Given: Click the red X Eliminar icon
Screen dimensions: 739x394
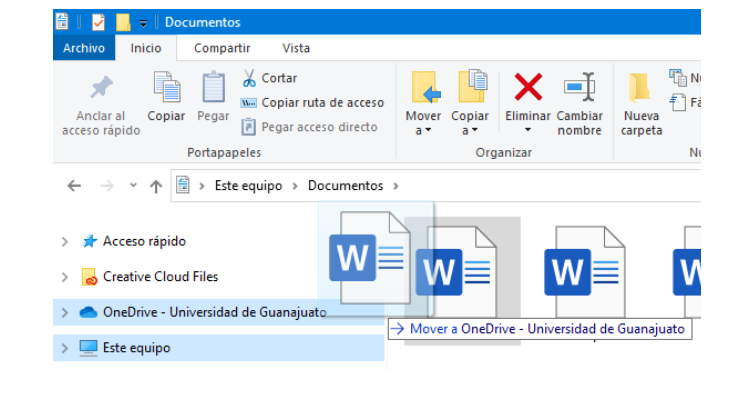Looking at the screenshot, I should 528,87.
